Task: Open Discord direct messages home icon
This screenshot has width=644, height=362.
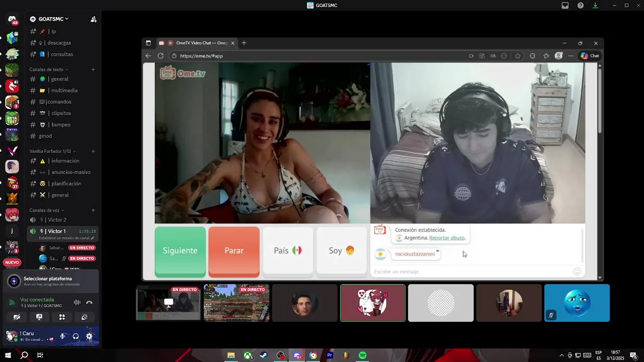Action: coord(12,19)
